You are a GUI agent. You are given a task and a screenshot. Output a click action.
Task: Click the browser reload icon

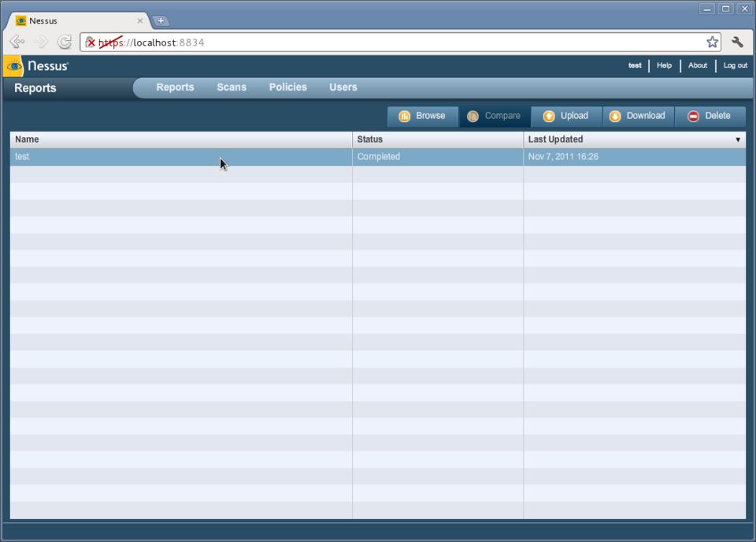pos(65,43)
